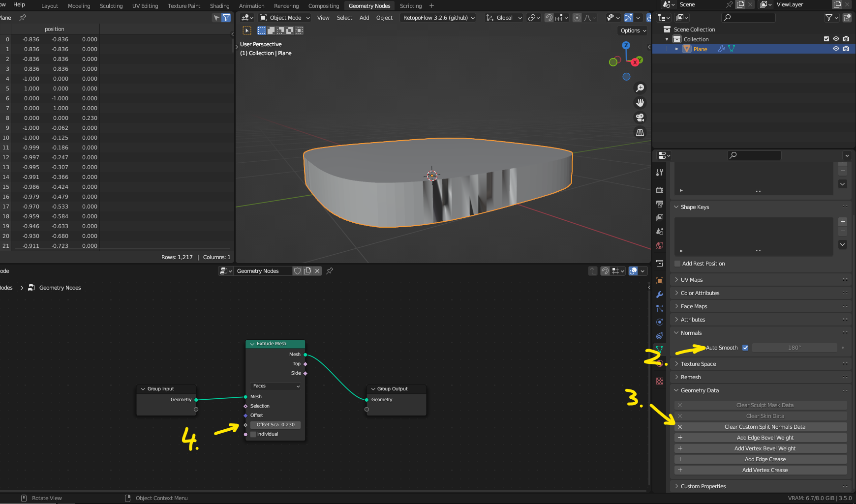
Task: Hide the Plane object in viewport
Action: coord(836,49)
